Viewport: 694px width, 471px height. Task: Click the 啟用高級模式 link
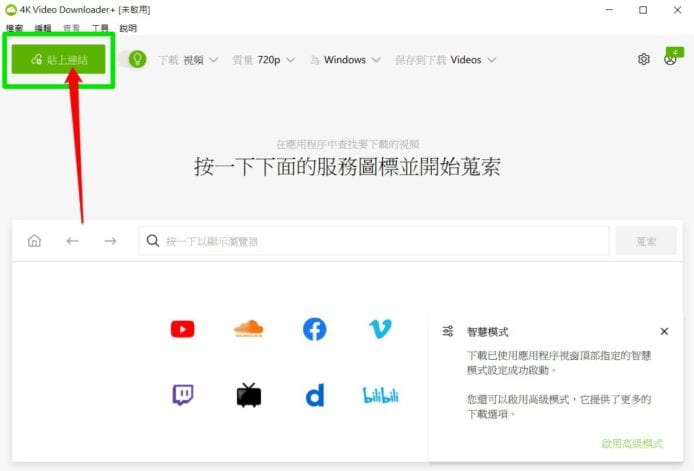(632, 443)
